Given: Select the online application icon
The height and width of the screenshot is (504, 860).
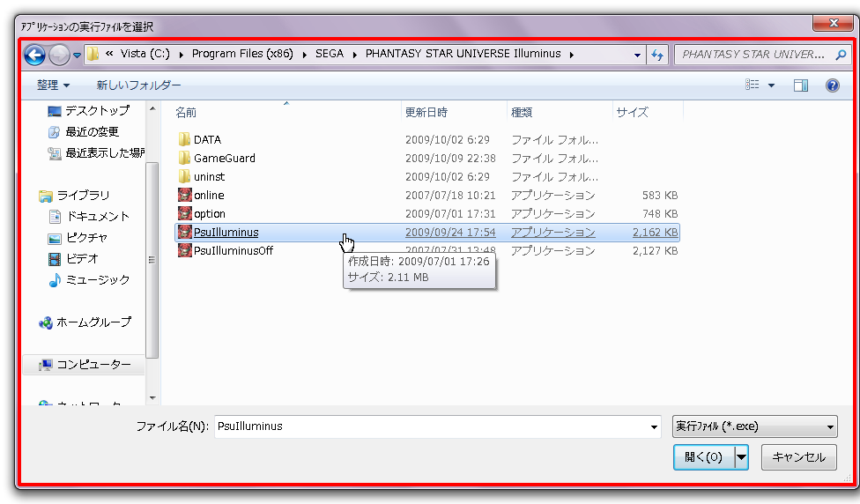Looking at the screenshot, I should point(185,195).
